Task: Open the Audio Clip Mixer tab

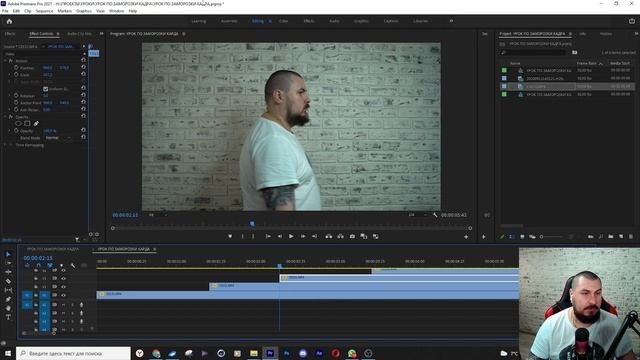Action: coord(79,33)
